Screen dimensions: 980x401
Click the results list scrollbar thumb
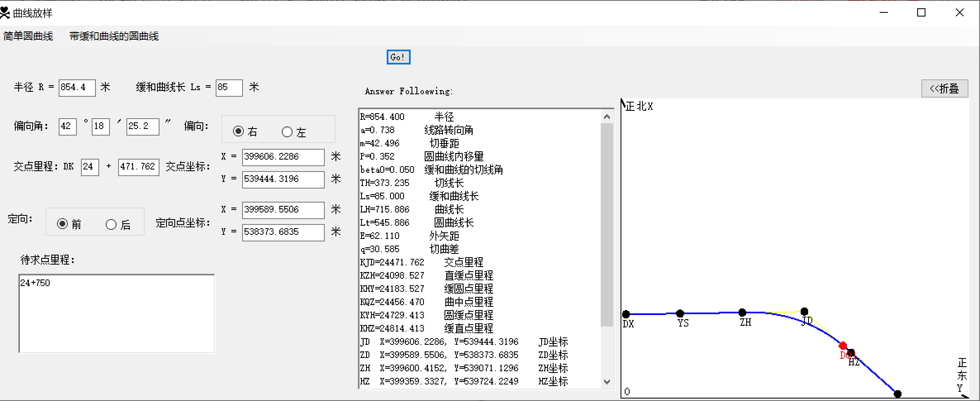[x=607, y=224]
